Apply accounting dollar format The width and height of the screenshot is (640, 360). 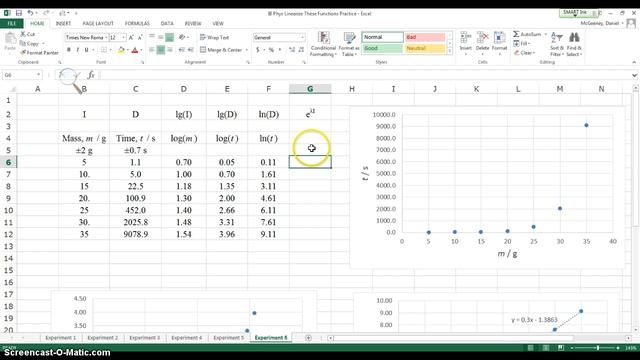pos(258,50)
